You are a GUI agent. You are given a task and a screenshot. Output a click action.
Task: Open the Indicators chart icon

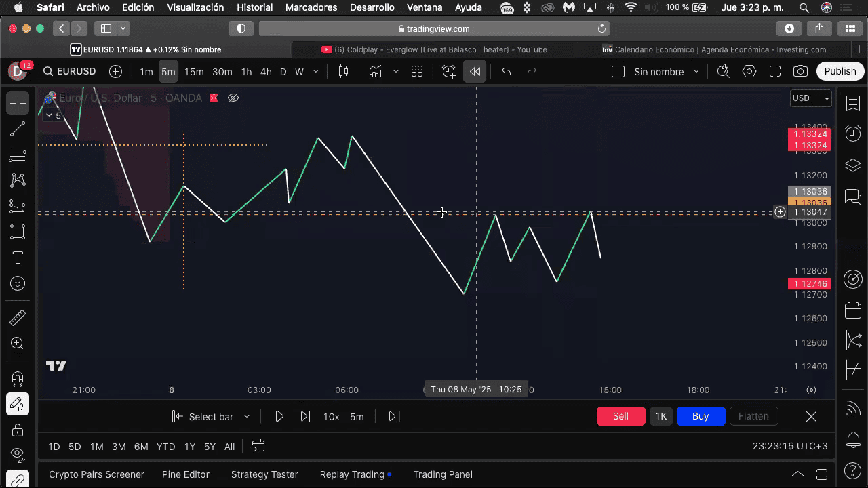[375, 71]
